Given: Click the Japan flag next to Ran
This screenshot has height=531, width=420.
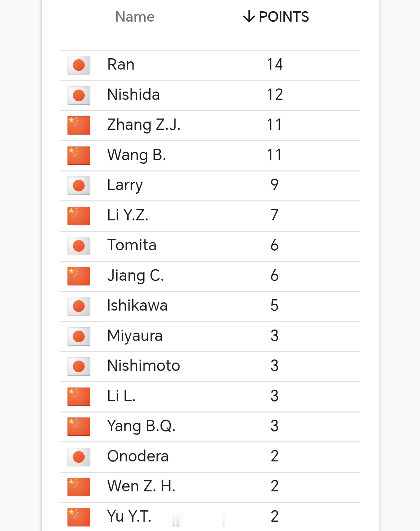Looking at the screenshot, I should point(79,65).
